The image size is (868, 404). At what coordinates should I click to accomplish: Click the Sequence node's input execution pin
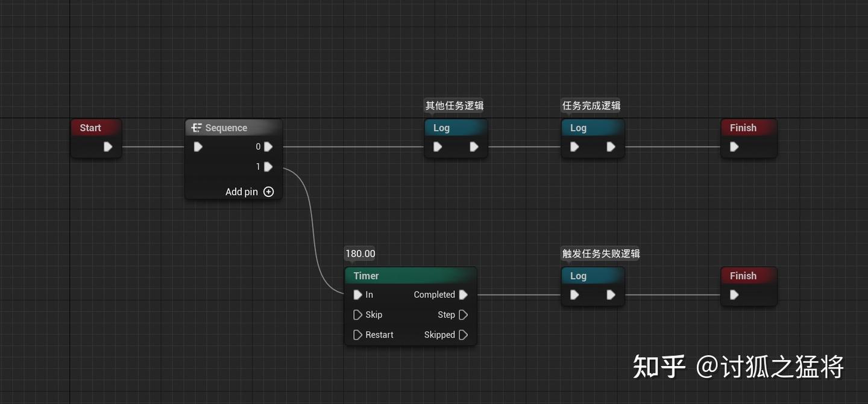pyautogui.click(x=197, y=146)
